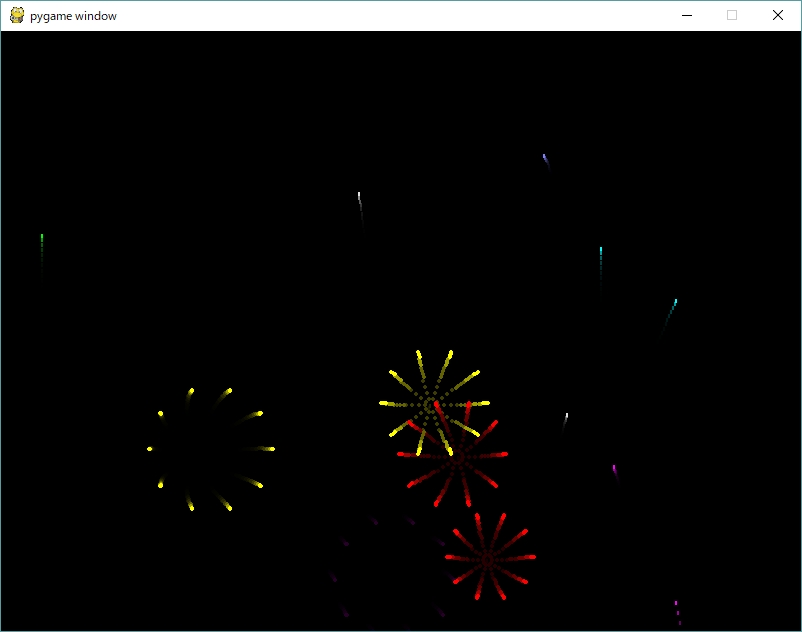Screen dimensions: 802x632
Task: Maximize the pygame window
Action: (732, 15)
